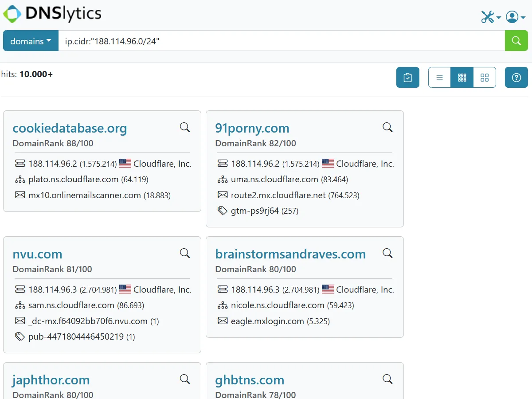Viewport: 532px width, 399px height.
Task: Click the search query input field
Action: tap(282, 41)
